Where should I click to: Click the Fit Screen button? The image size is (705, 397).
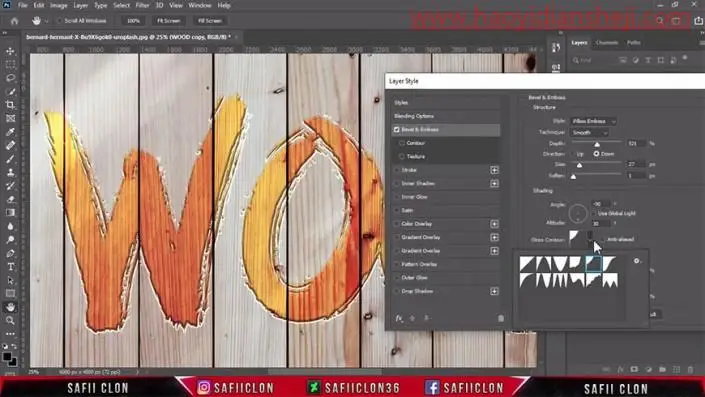point(169,21)
